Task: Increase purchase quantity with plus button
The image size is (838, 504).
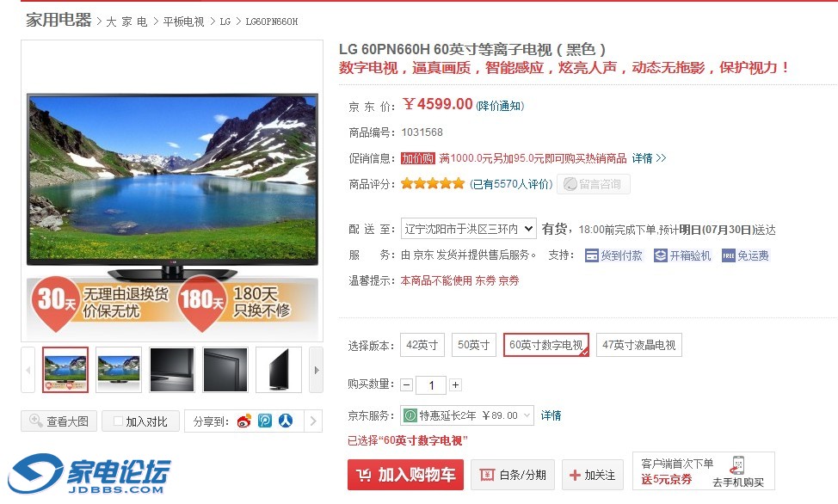Action: [x=455, y=384]
